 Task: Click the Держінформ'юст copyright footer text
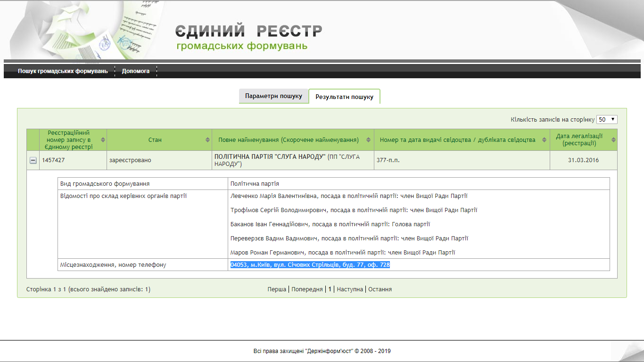click(x=322, y=351)
